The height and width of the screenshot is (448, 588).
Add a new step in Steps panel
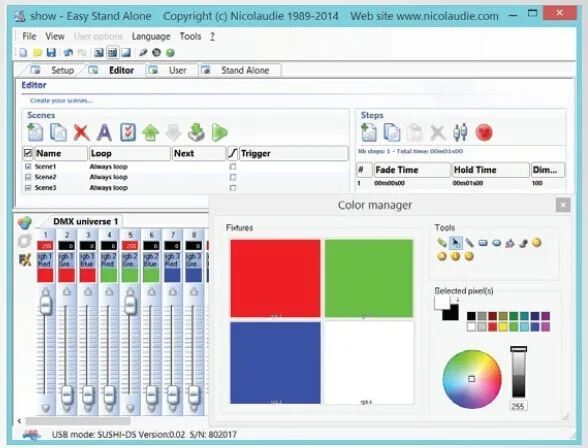369,133
